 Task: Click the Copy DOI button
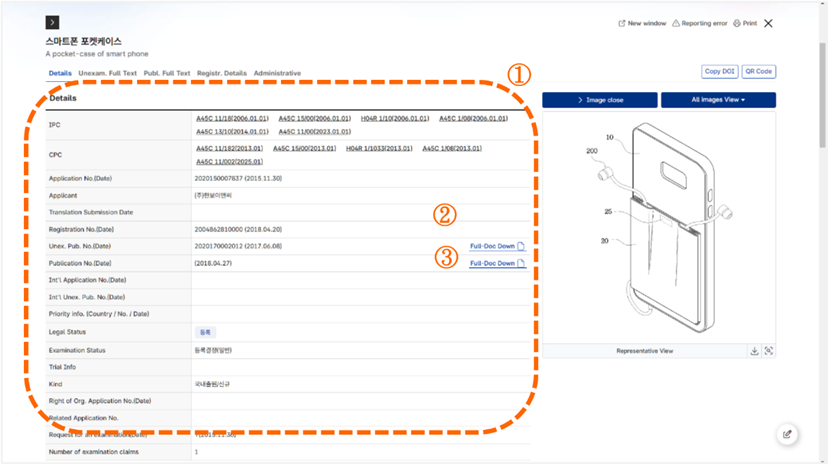[x=719, y=72]
